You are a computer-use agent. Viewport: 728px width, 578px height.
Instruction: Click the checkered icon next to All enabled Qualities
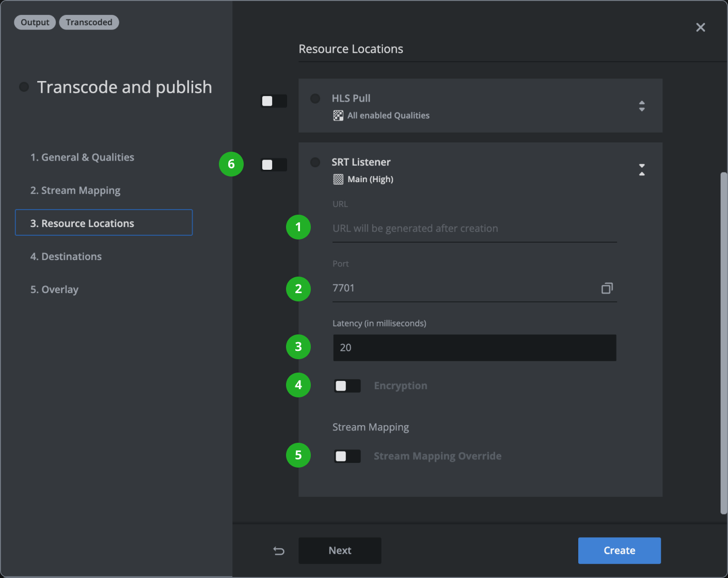338,116
